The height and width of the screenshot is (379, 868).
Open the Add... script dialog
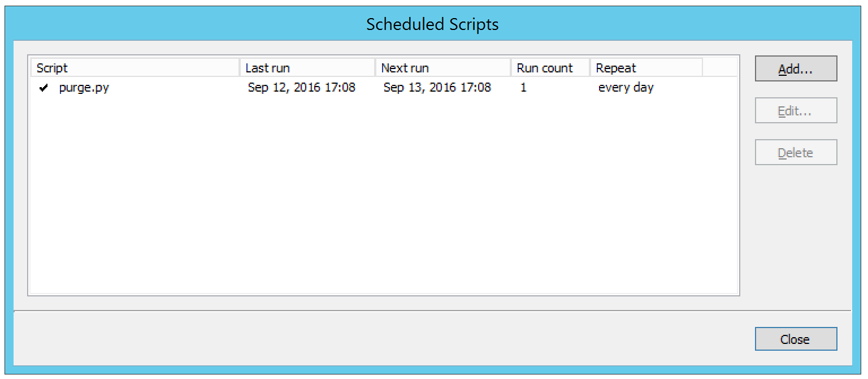[796, 69]
